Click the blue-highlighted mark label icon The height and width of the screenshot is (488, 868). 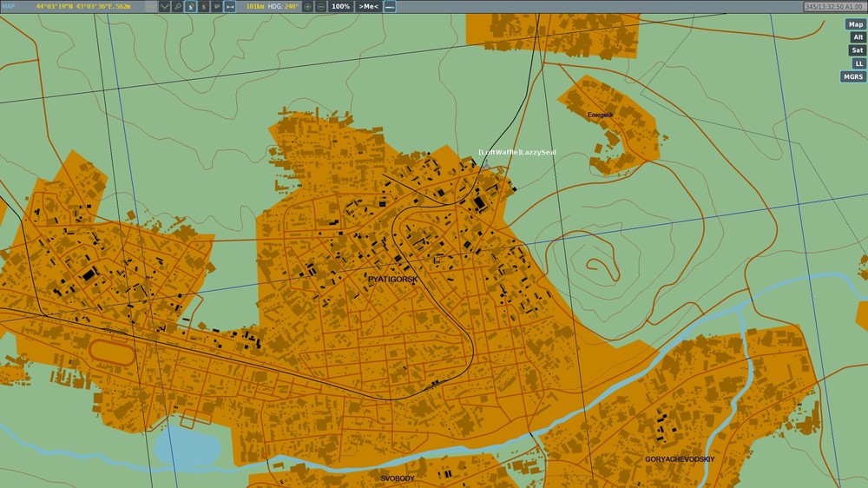coord(191,6)
